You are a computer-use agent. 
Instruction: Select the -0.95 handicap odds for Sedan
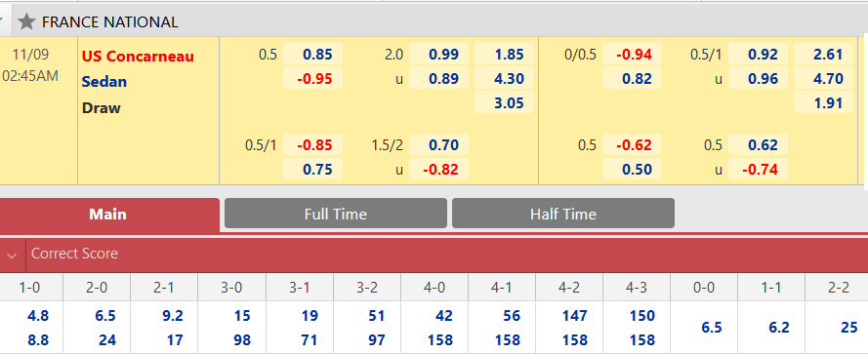(312, 79)
